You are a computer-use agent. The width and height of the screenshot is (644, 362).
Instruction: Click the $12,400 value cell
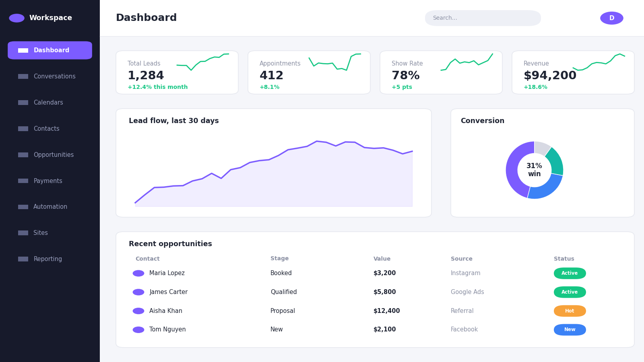(x=387, y=311)
